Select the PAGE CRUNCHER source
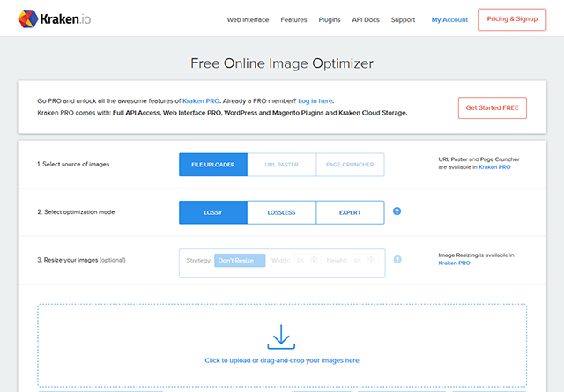The image size is (564, 392). [350, 165]
